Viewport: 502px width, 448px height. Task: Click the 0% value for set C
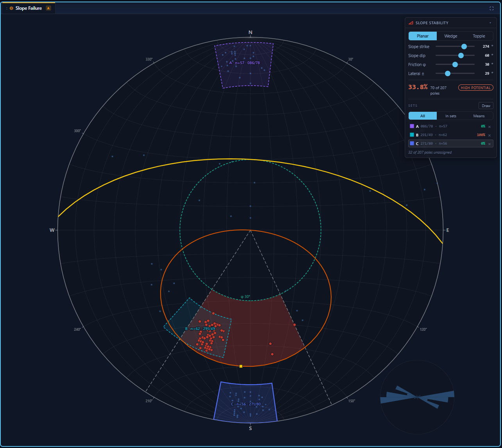pyautogui.click(x=483, y=143)
